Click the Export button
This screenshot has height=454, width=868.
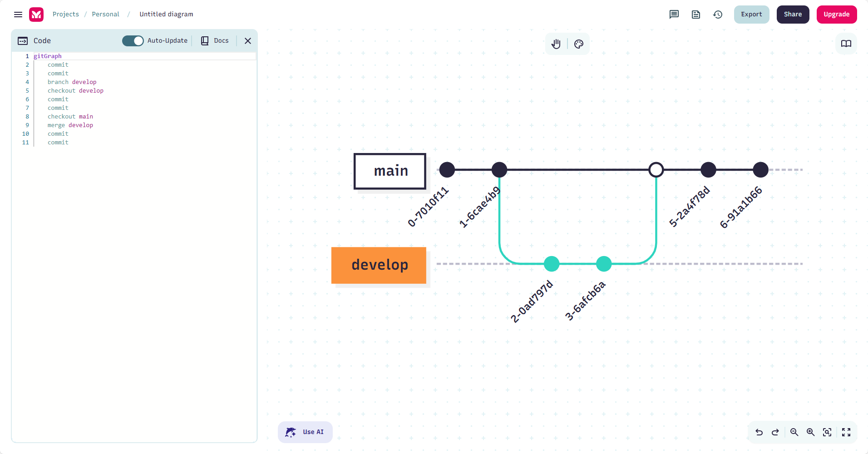coord(751,15)
